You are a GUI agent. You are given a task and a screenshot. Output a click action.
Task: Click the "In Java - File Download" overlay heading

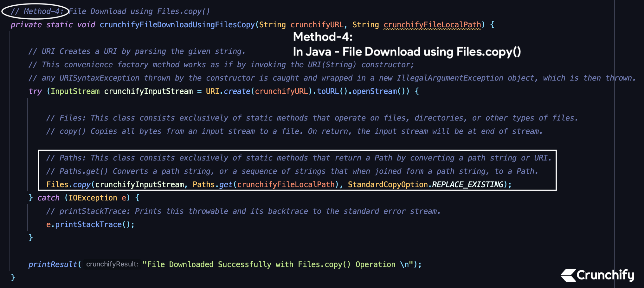coord(407,52)
